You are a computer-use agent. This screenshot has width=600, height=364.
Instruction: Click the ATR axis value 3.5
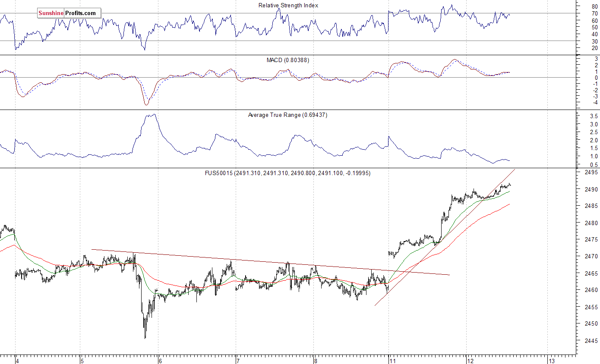coord(594,116)
